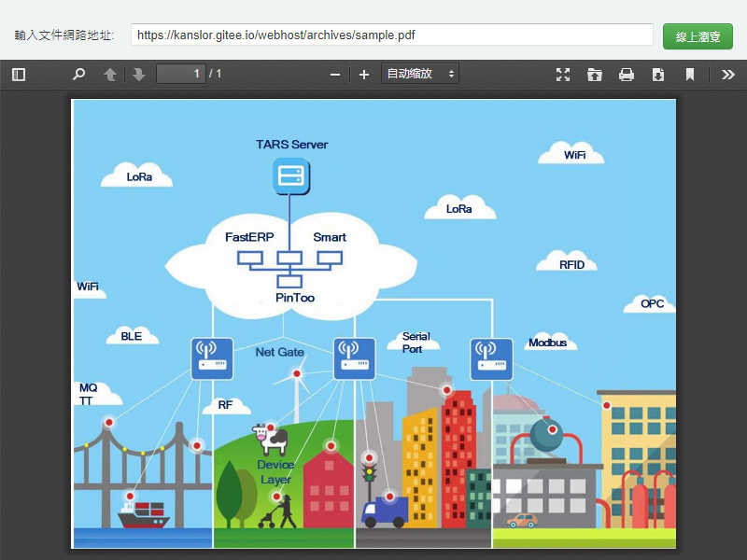Click the open file icon

(x=595, y=75)
